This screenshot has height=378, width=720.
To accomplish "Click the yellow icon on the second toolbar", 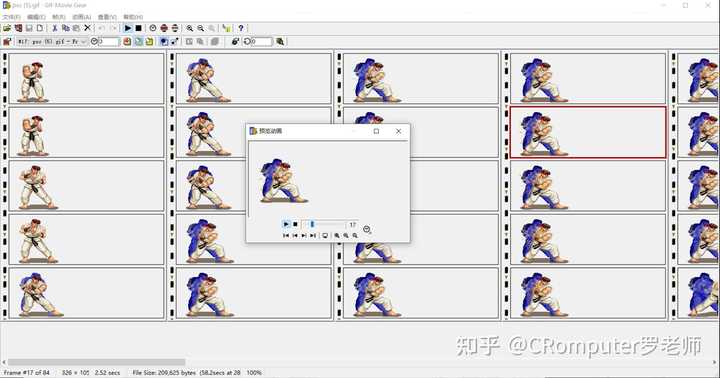I will point(149,41).
